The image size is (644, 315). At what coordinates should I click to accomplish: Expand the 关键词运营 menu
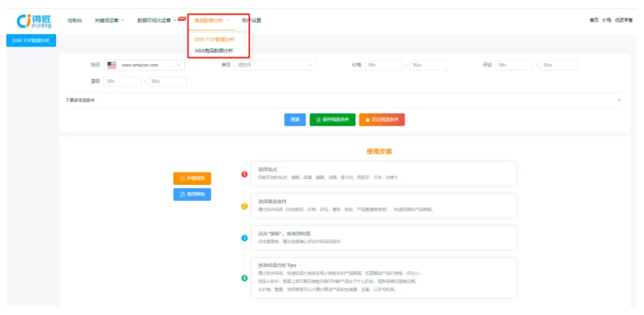click(x=109, y=20)
